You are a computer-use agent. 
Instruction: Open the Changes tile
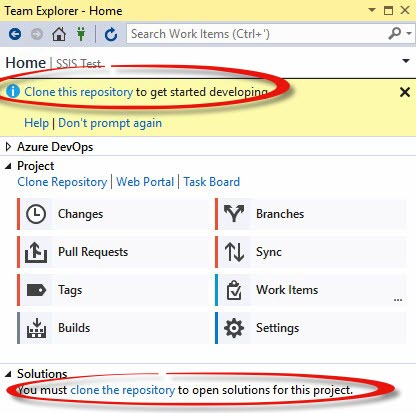113,214
